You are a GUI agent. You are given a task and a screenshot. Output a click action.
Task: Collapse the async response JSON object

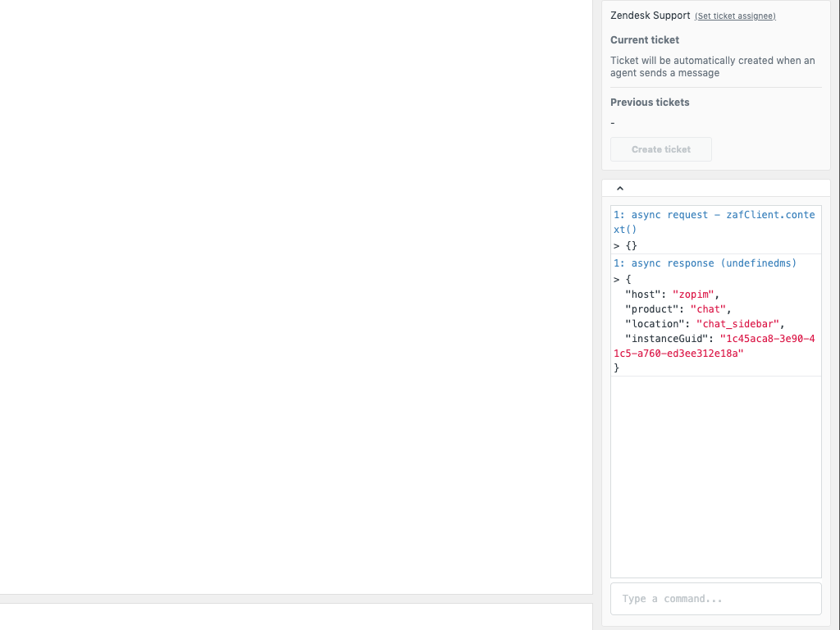click(617, 280)
